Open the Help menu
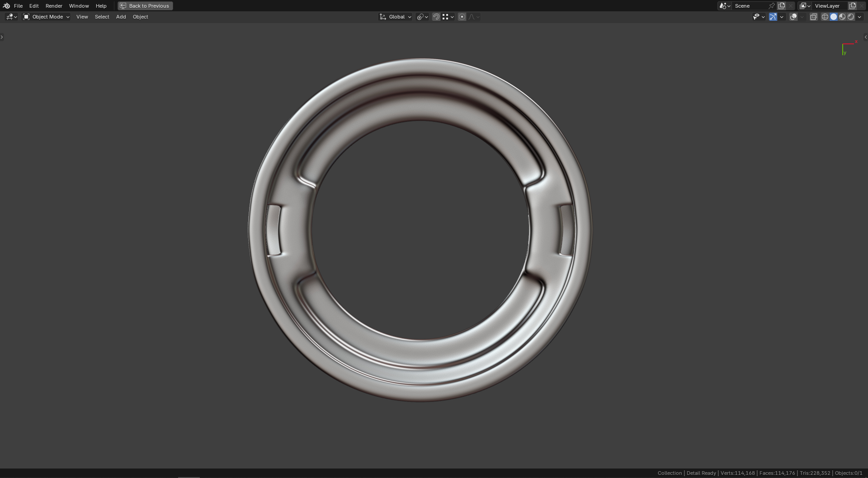 pos(101,6)
